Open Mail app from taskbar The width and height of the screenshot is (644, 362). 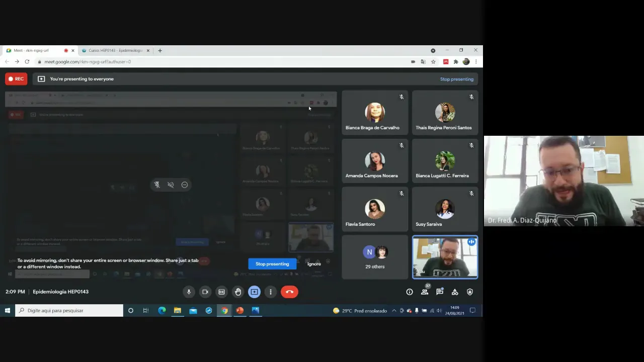tap(193, 311)
